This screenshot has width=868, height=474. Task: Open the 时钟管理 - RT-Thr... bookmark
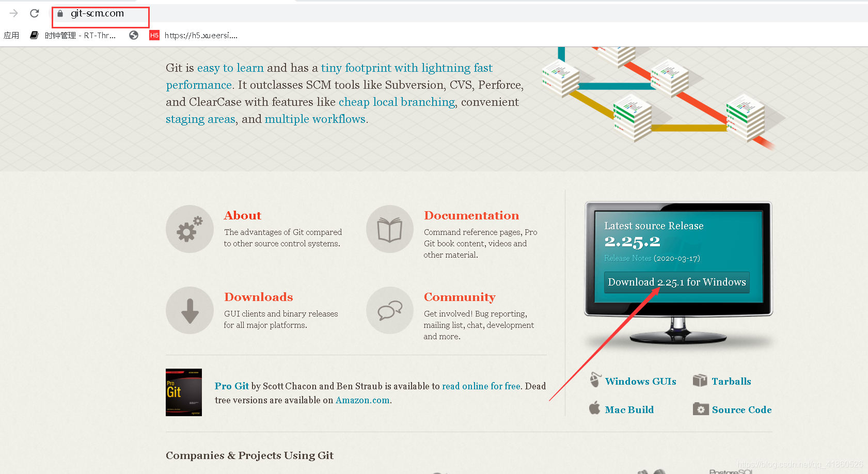(x=73, y=35)
